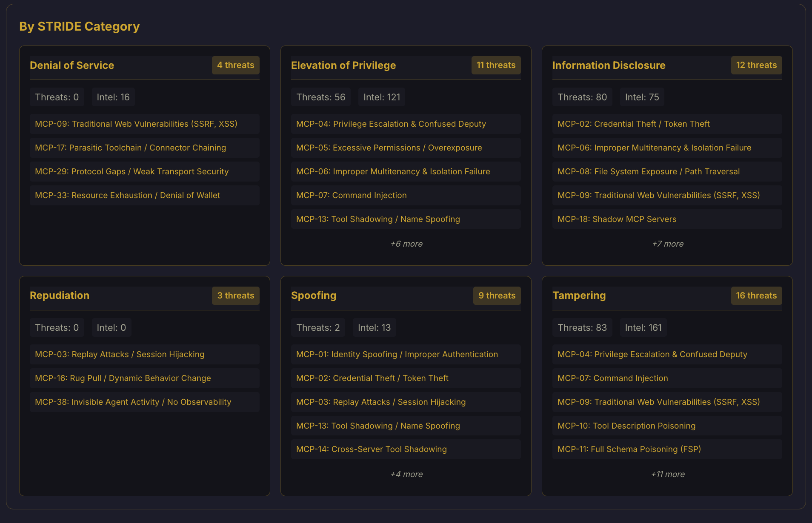Select Threats: 0 under Repudiation
Screen dimensions: 812x523
(57, 327)
